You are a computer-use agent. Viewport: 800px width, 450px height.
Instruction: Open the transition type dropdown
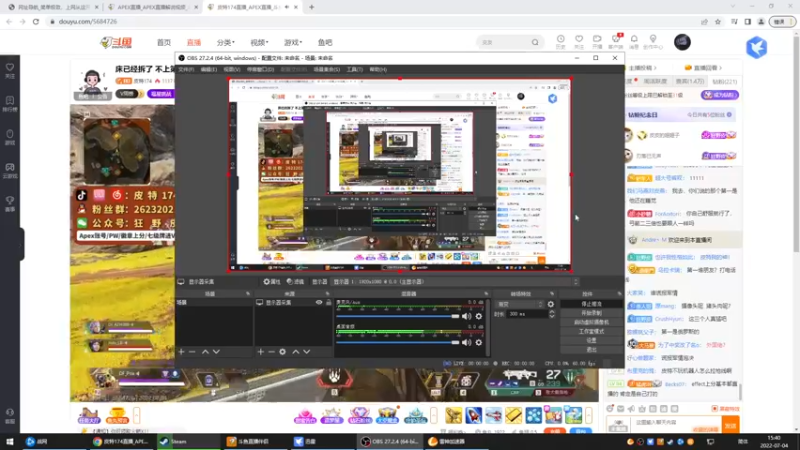(519, 304)
